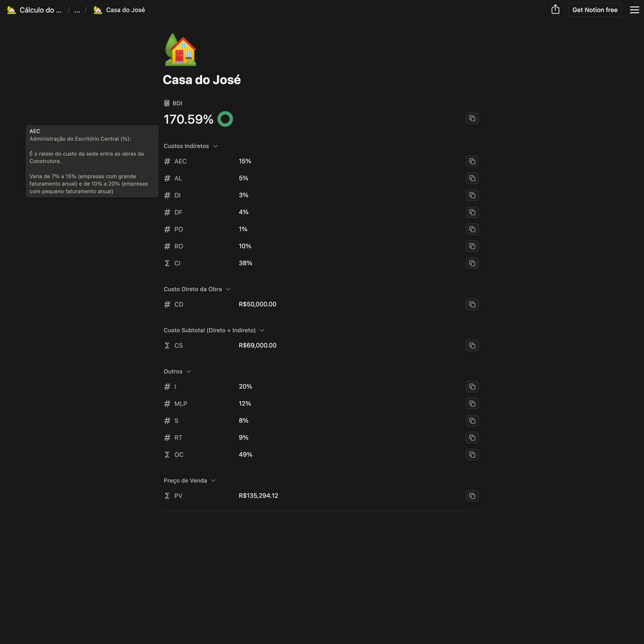Collapse the Preço de Venda section
Screen dimensions: 644x644
[213, 480]
